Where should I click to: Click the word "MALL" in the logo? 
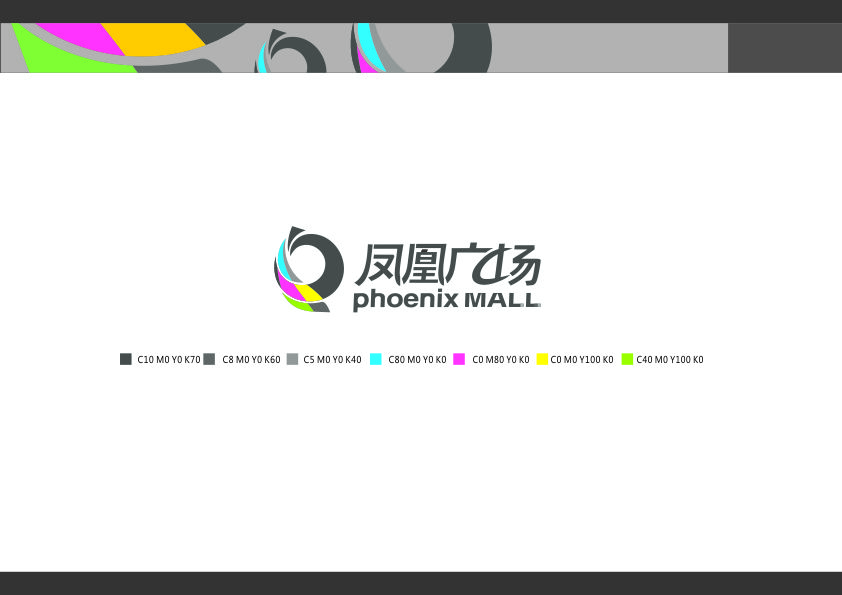(502, 300)
